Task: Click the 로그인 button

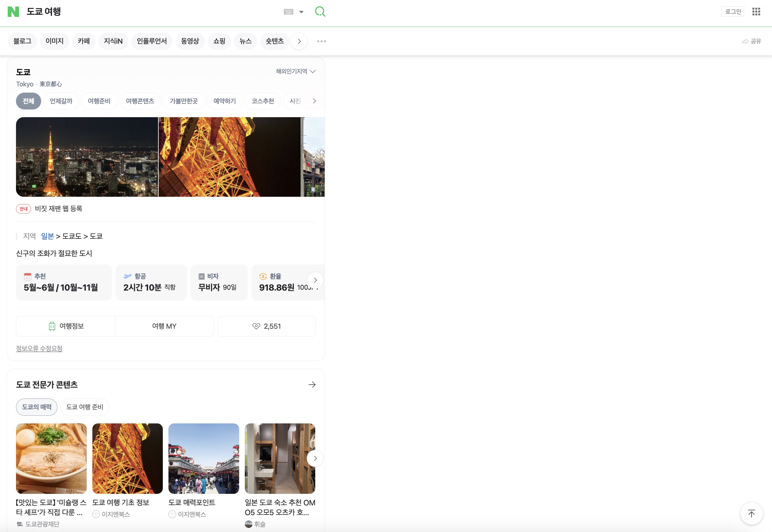Action: pyautogui.click(x=733, y=11)
